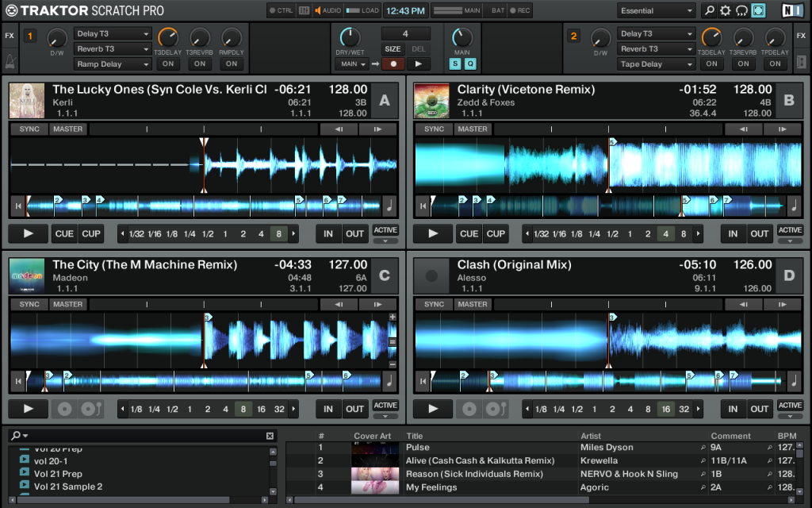Viewport: 812px width, 508px height.
Task: Click the MAIN volume knob
Action: (462, 37)
